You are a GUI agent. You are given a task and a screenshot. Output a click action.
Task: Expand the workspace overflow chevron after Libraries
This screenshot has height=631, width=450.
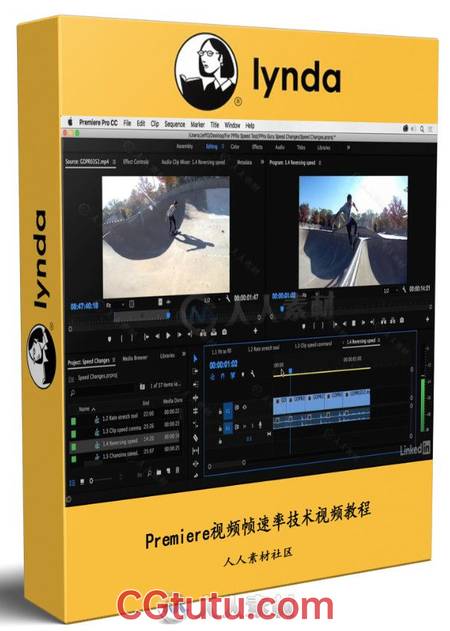[x=348, y=148]
